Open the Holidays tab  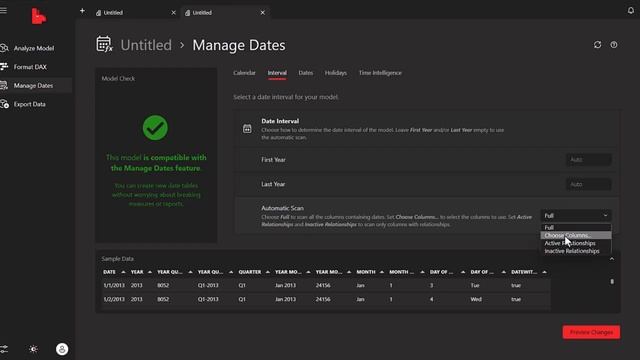point(336,73)
